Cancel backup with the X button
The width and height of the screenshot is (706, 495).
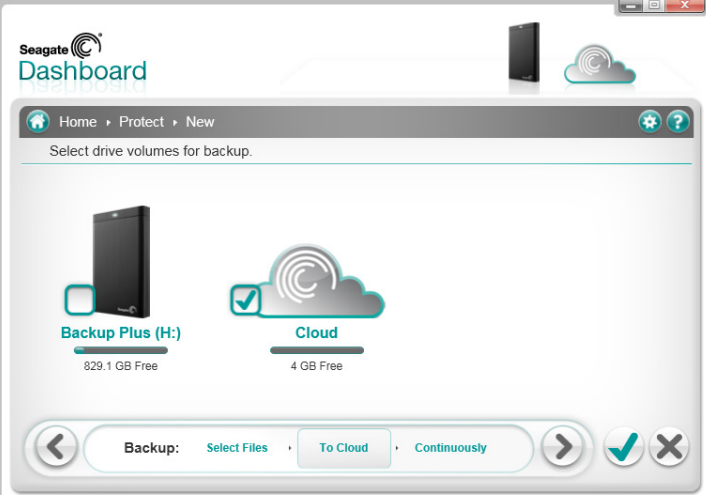tap(670, 447)
